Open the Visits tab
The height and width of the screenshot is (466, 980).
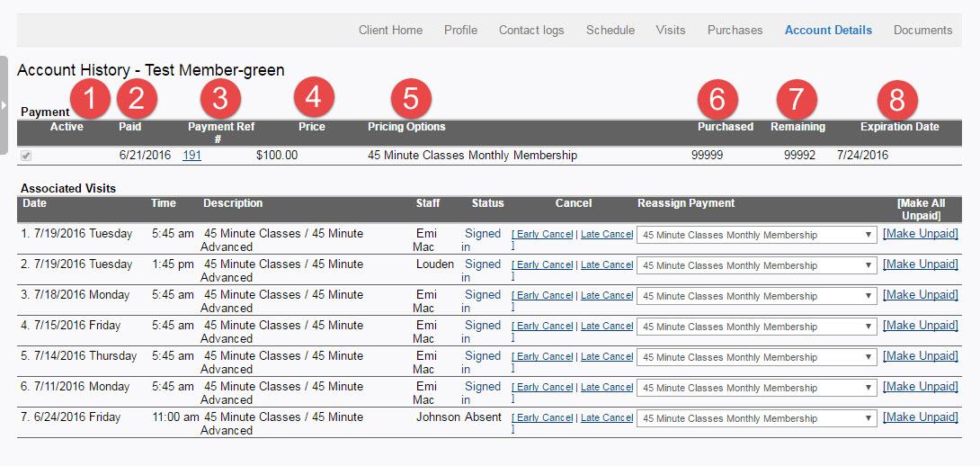671,30
